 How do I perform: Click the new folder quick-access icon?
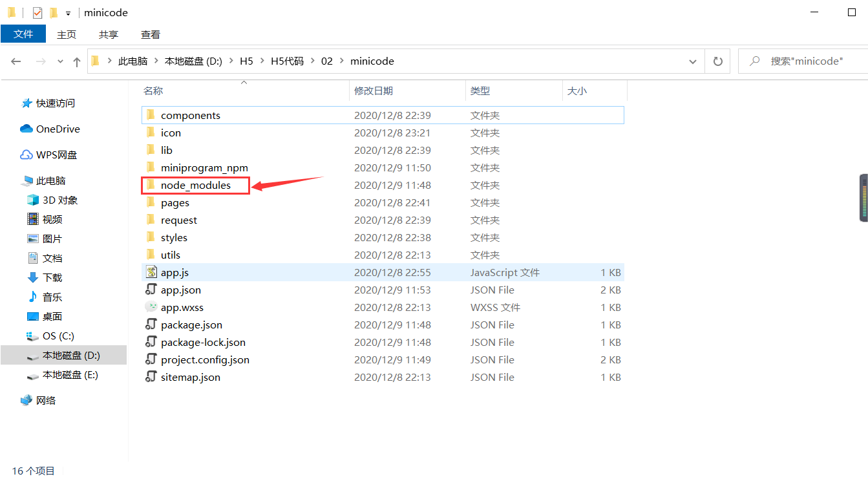click(x=54, y=12)
